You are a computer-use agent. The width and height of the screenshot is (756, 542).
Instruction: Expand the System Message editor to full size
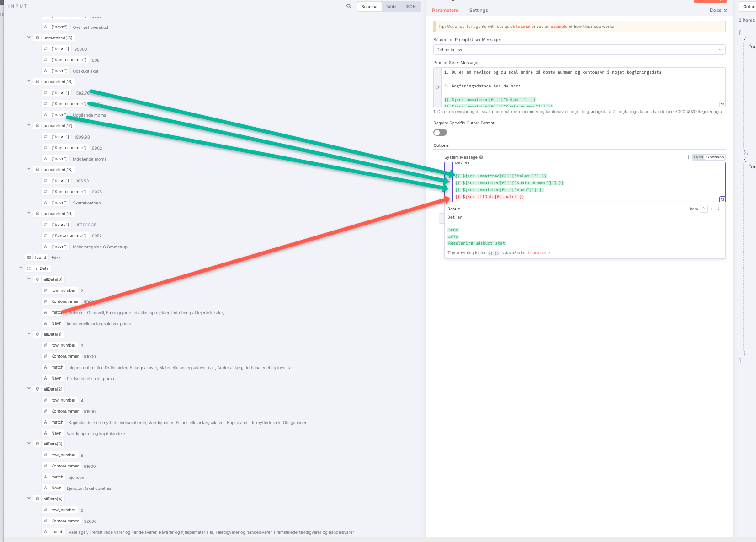click(x=723, y=199)
